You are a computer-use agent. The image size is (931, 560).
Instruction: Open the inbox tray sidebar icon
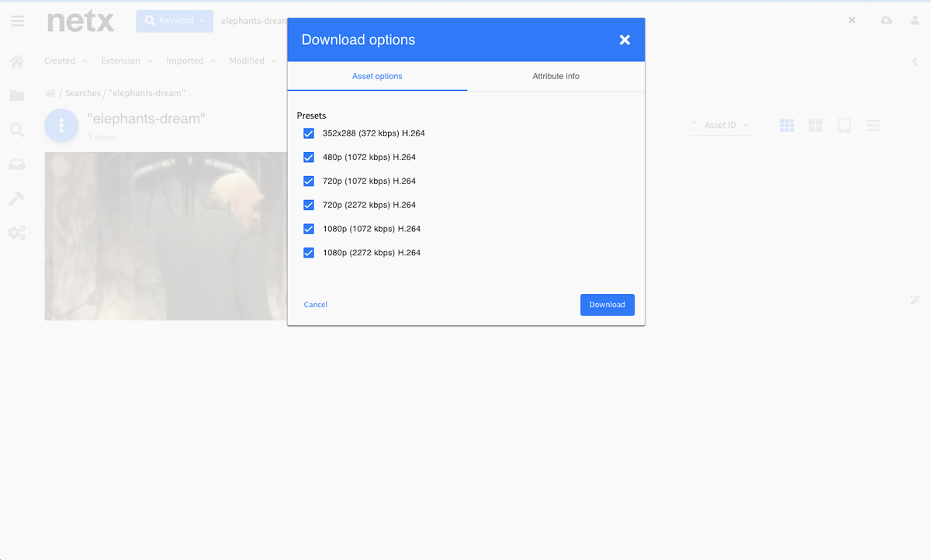click(17, 164)
